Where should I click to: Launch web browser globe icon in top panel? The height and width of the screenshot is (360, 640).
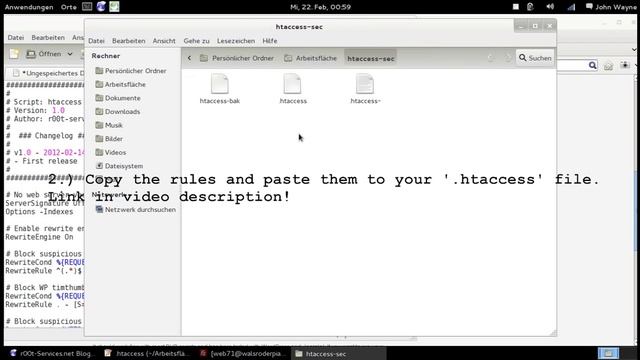pos(101,6)
